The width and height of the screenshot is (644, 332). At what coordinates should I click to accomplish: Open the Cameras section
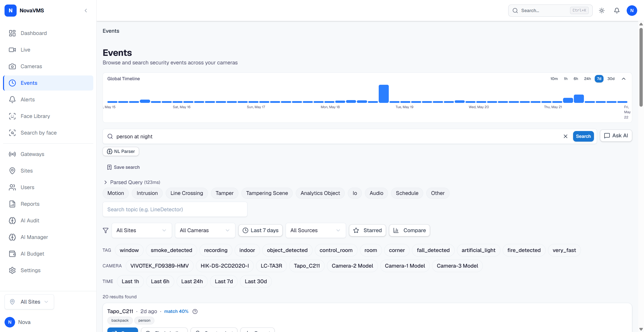[48, 66]
